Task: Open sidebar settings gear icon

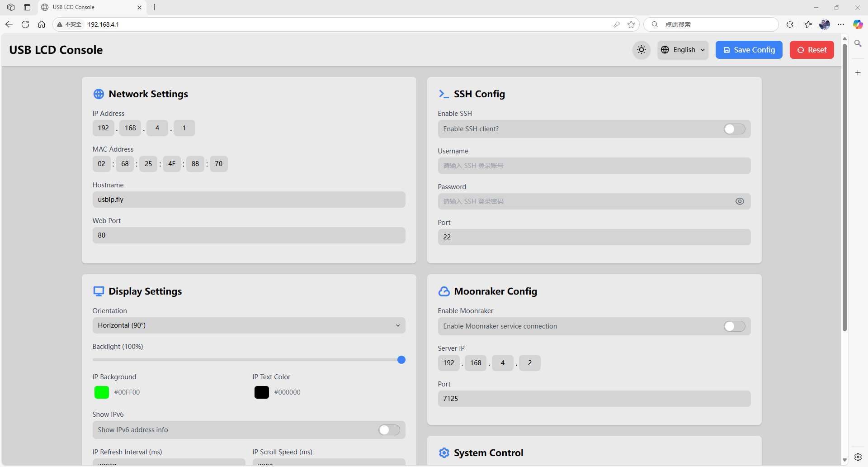Action: click(x=858, y=457)
